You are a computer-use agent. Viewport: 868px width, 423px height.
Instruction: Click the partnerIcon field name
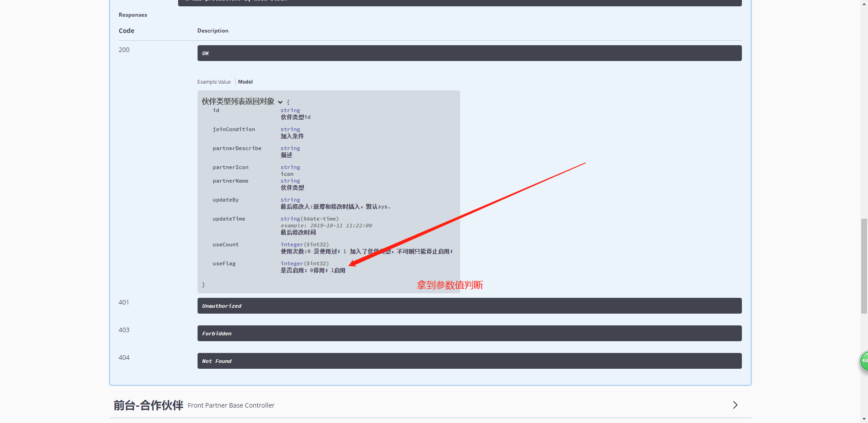coord(231,167)
